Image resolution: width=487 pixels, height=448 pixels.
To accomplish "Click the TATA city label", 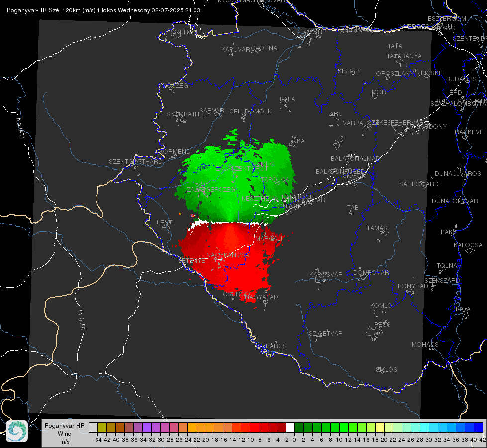I will [x=395, y=46].
